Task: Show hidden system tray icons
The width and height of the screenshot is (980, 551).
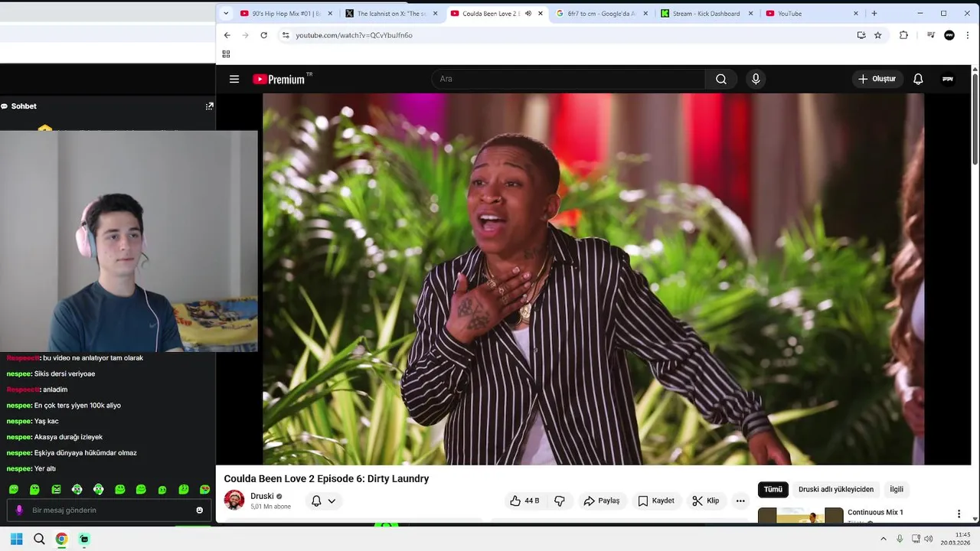Action: click(x=883, y=540)
